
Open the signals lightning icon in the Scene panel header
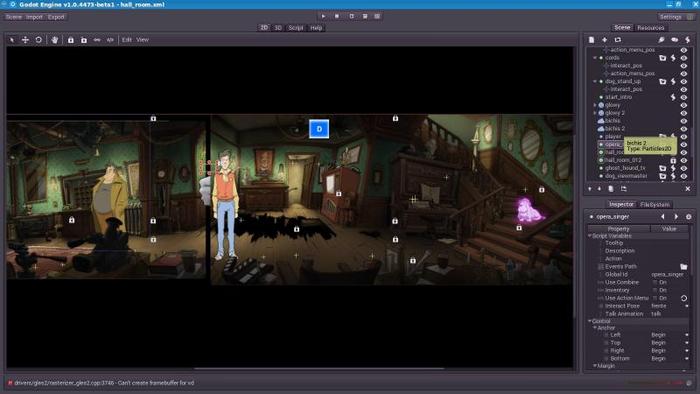(x=688, y=40)
